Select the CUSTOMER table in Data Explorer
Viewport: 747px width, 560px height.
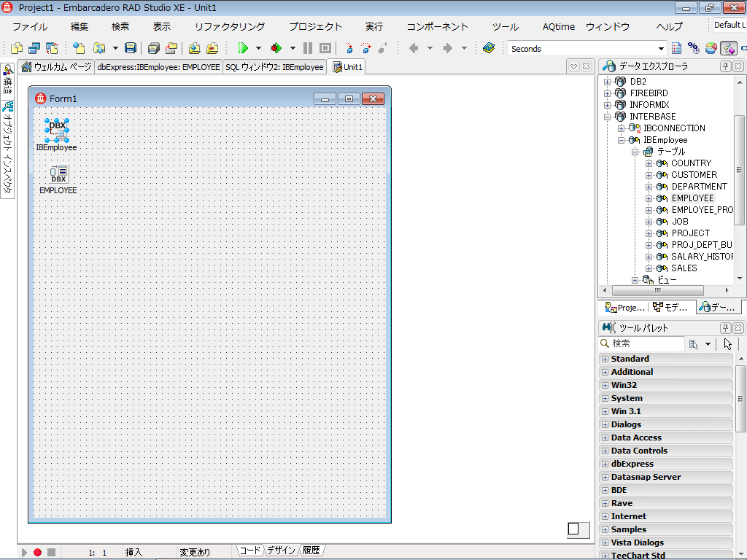click(694, 175)
